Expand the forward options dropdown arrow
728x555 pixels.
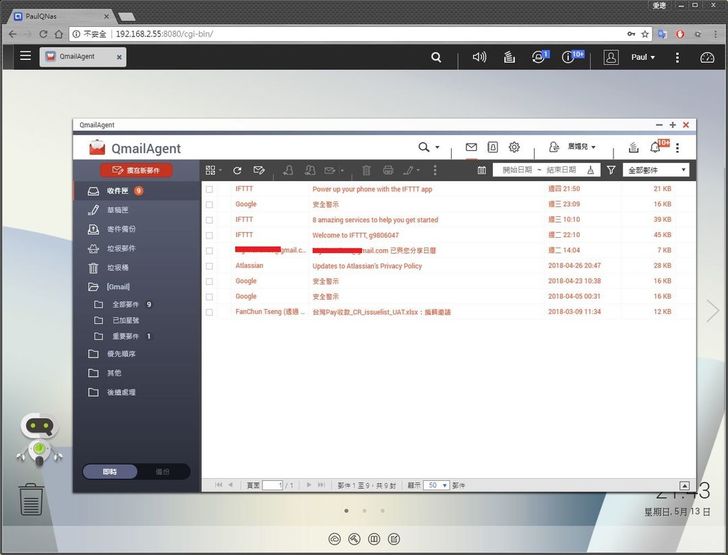[x=342, y=170]
